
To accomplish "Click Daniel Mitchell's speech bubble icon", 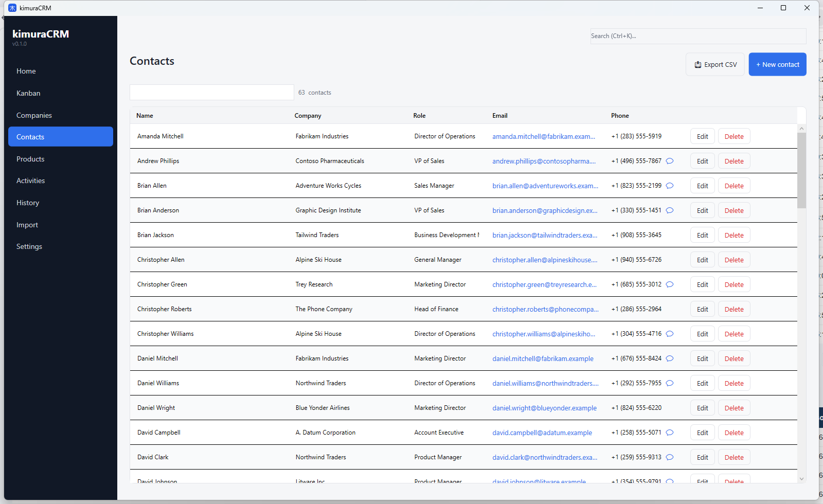I will 670,358.
